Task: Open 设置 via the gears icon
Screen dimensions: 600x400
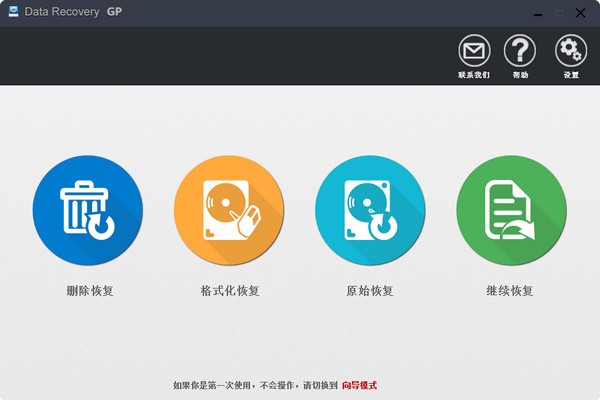Action: click(571, 50)
